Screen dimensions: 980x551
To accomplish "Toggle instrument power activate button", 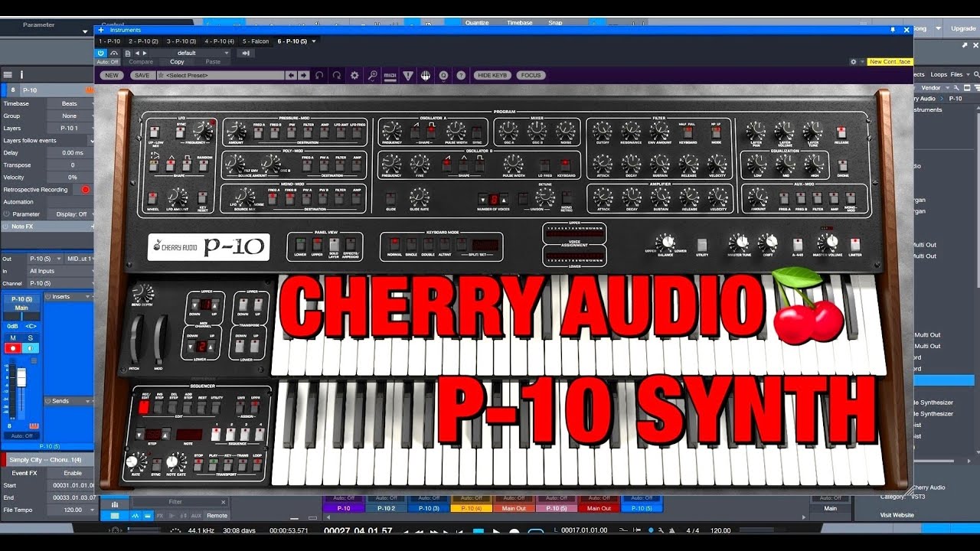I will [x=100, y=53].
